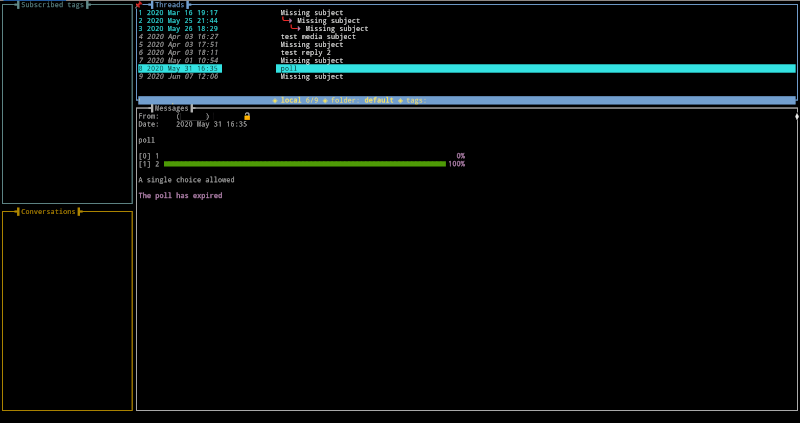
Task: Focus the Conversations panel
Action: (x=67, y=311)
